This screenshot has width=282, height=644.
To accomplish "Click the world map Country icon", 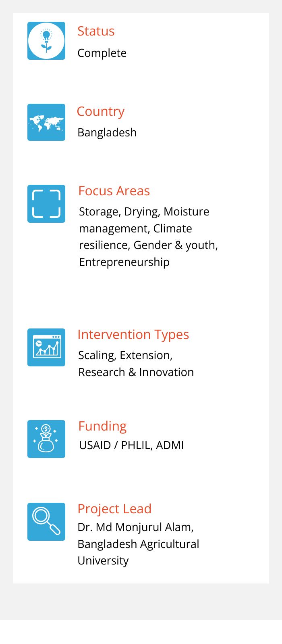I will [46, 122].
